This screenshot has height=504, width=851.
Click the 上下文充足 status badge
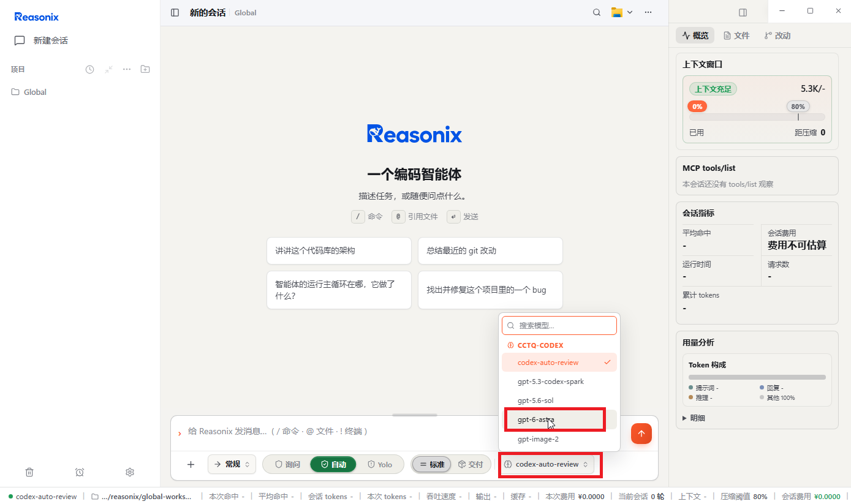coord(713,89)
